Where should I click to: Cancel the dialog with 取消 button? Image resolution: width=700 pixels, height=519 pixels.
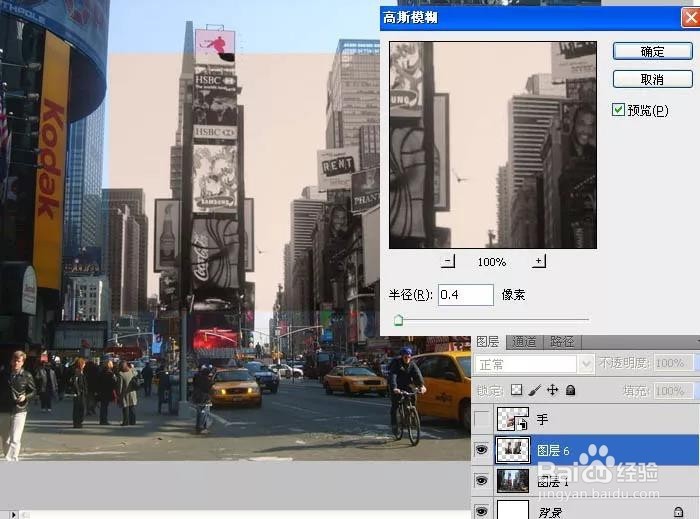click(x=653, y=79)
